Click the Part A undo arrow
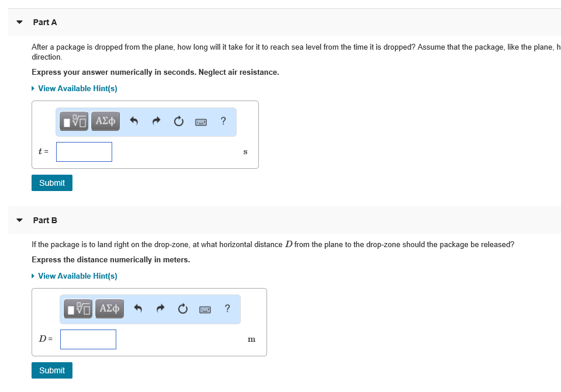 point(134,122)
